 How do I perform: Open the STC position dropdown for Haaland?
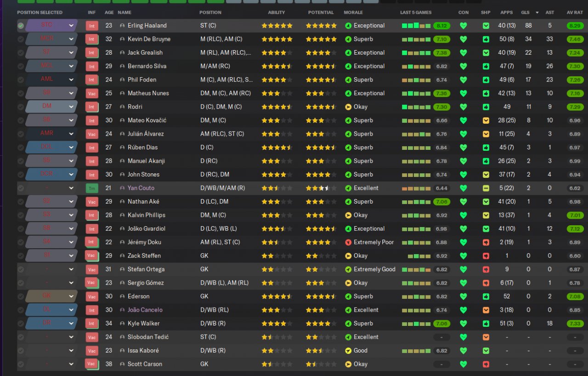coord(51,26)
